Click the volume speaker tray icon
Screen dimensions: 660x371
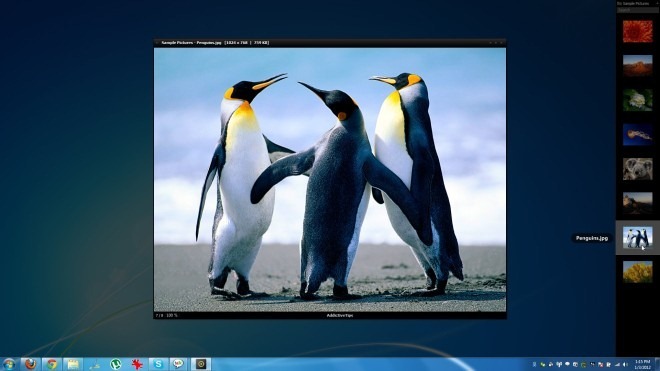[x=625, y=364]
